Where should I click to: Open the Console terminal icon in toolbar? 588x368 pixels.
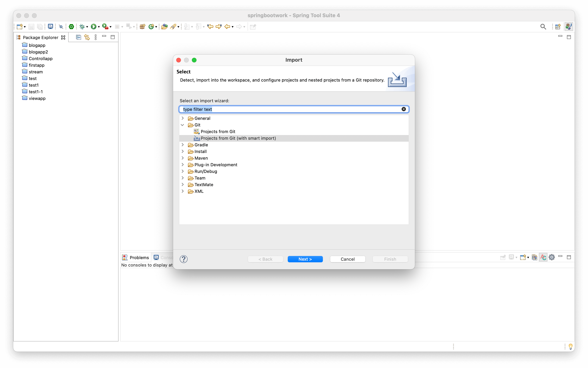(50, 27)
